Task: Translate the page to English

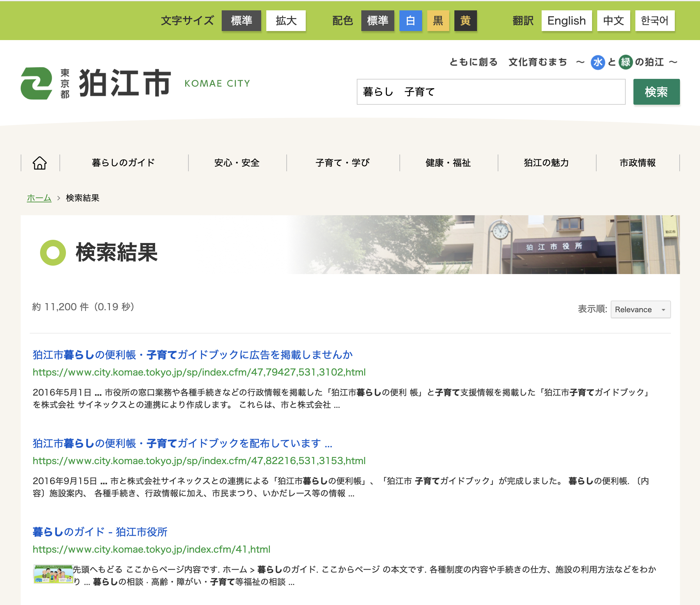Action: coord(567,21)
